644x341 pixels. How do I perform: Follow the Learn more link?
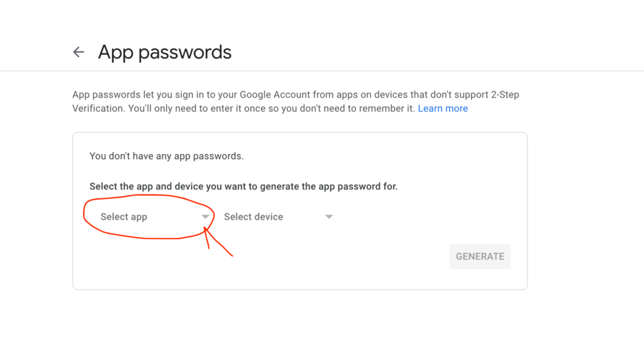pyautogui.click(x=443, y=108)
